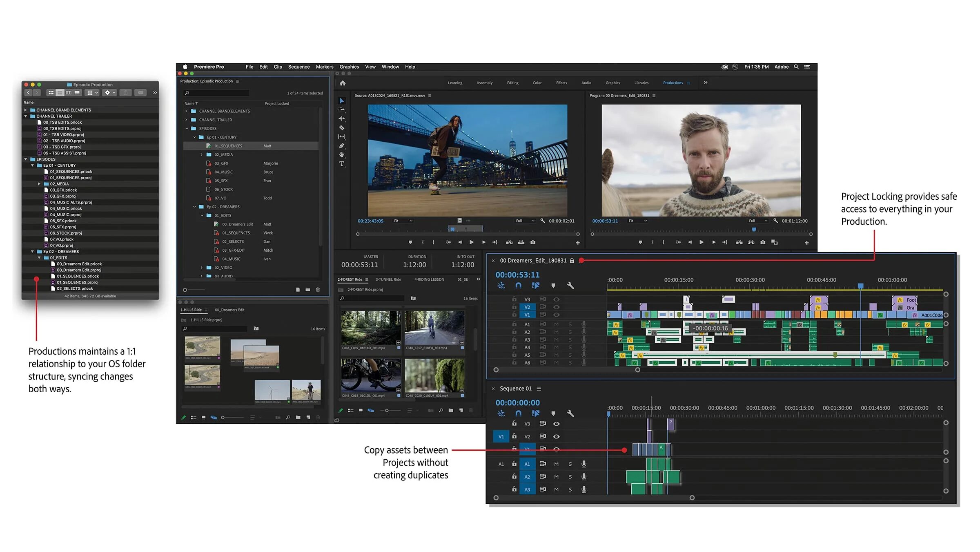Click the Productions tab in workspace
Viewport: 980px width, 552px height.
(673, 83)
